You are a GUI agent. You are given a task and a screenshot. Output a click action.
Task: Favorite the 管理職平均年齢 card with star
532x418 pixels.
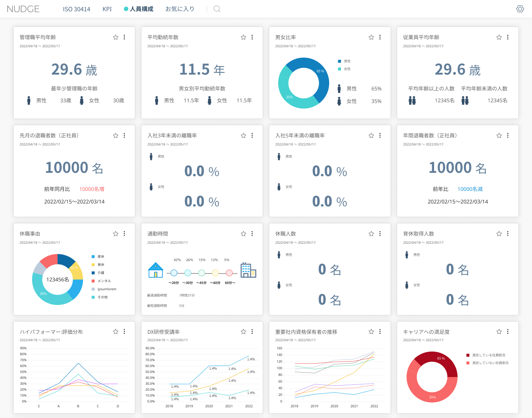pos(116,37)
